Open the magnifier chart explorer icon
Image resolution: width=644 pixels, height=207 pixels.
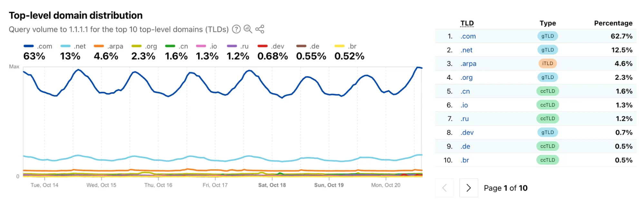point(248,29)
